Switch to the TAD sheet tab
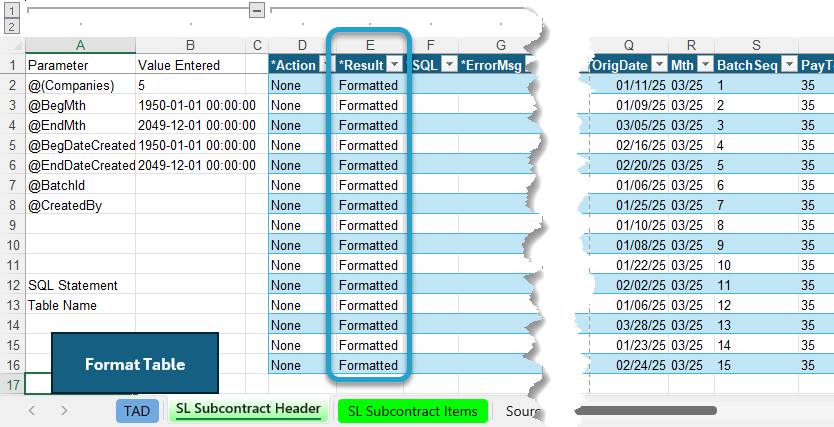Screen dimensions: 834x427 click(137, 411)
